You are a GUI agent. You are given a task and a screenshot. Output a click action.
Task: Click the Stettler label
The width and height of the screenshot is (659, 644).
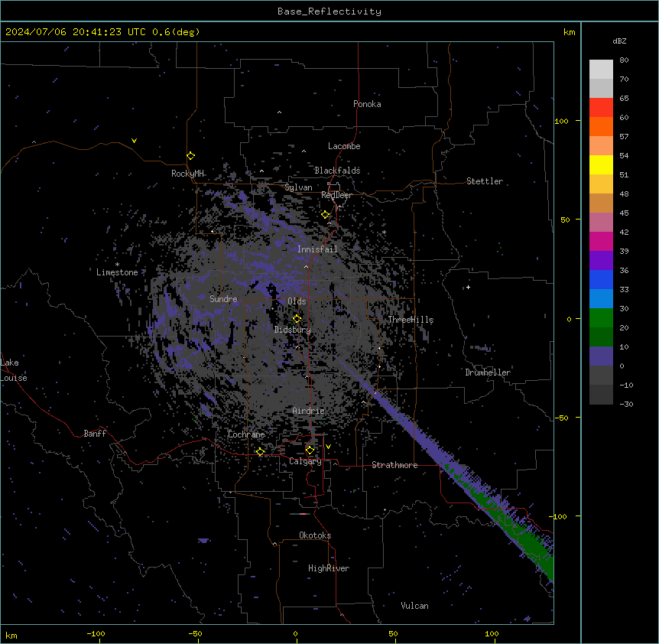pyautogui.click(x=485, y=181)
